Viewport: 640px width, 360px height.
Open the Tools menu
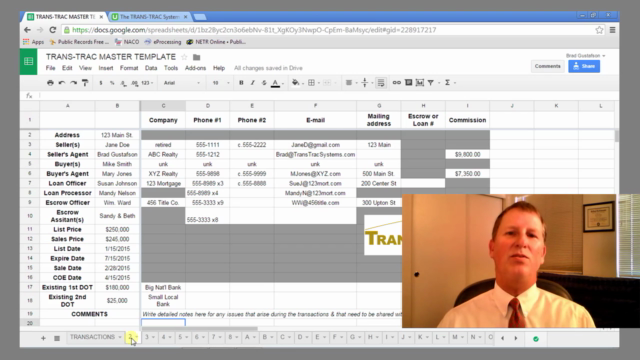pyautogui.click(x=171, y=68)
